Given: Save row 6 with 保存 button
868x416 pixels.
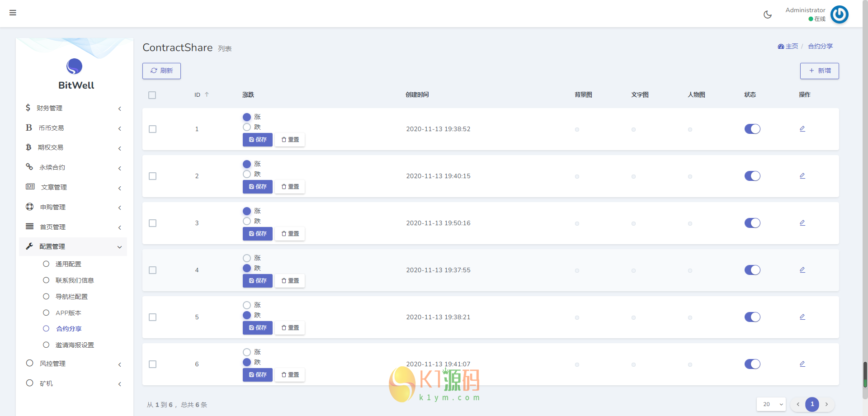Looking at the screenshot, I should [x=258, y=375].
